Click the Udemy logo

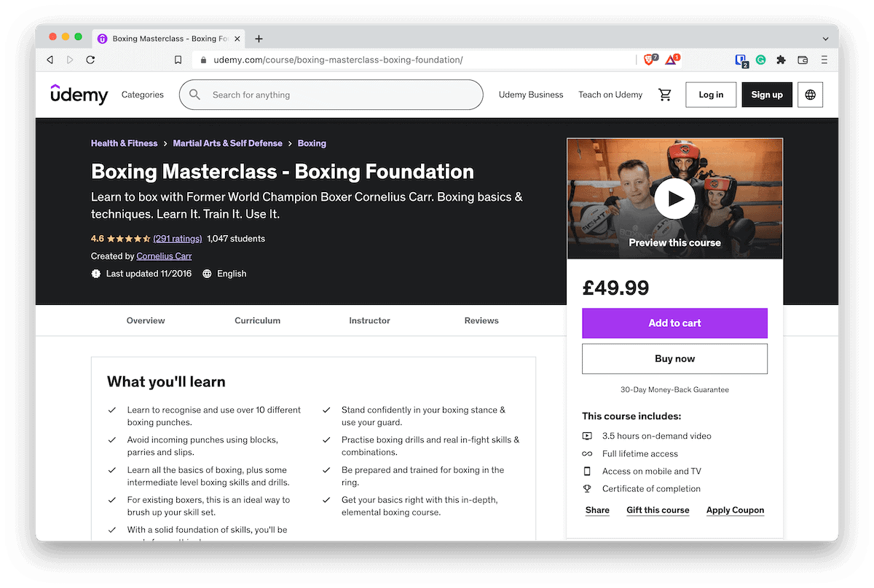[x=79, y=95]
